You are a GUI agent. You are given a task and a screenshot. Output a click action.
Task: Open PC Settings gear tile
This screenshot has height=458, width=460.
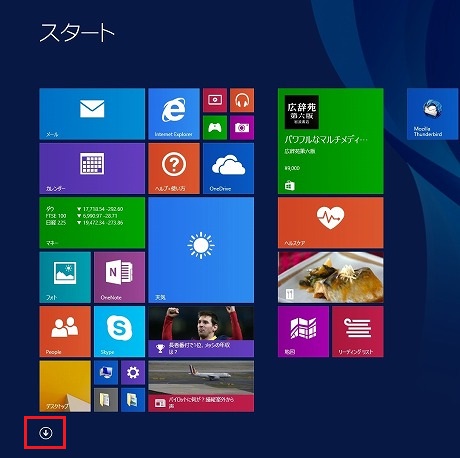tap(133, 373)
